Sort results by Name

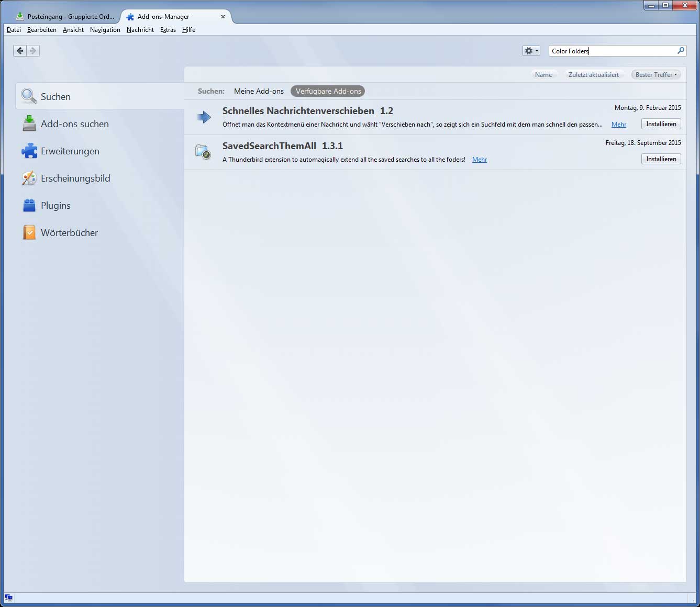[543, 75]
